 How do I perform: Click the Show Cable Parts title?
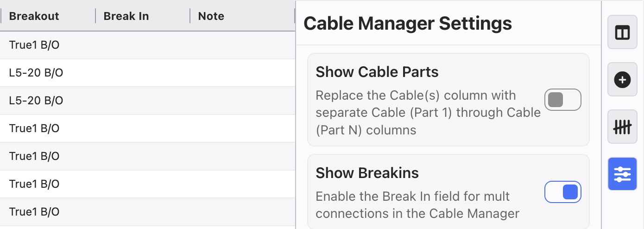(377, 72)
